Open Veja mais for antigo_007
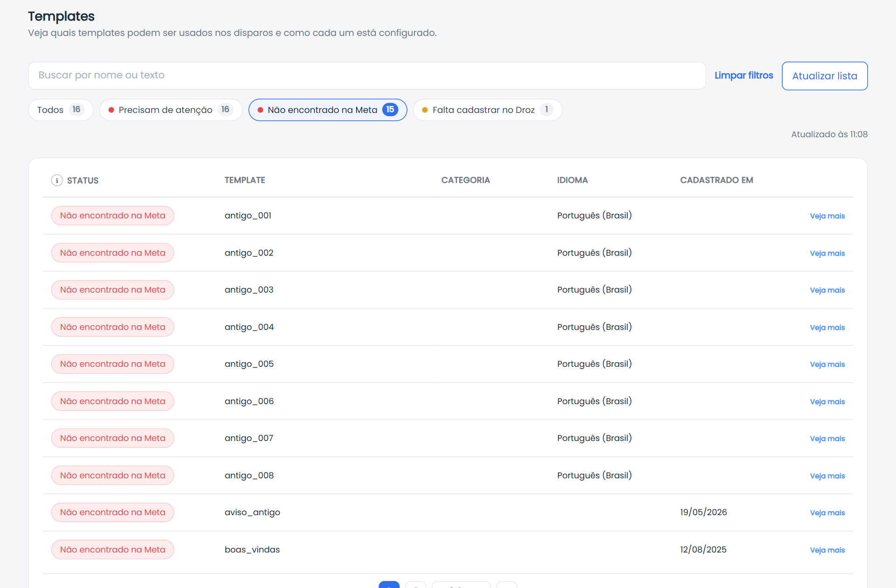The height and width of the screenshot is (588, 896). click(x=827, y=439)
